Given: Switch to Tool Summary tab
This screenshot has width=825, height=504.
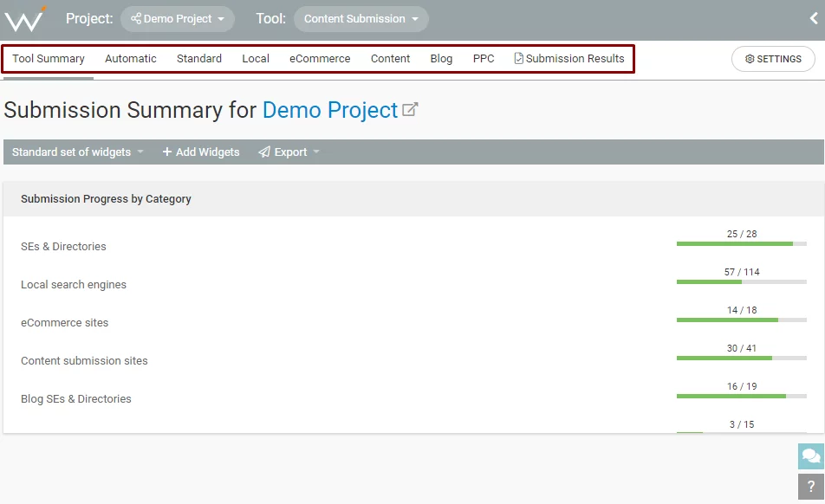Looking at the screenshot, I should (x=49, y=58).
